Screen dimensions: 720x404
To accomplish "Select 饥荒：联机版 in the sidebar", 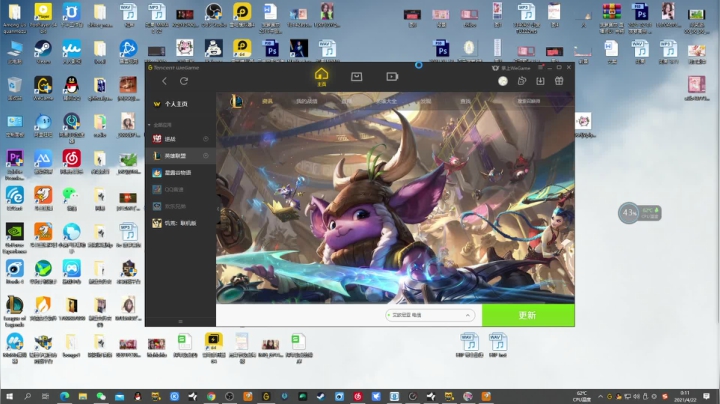I will click(x=180, y=223).
